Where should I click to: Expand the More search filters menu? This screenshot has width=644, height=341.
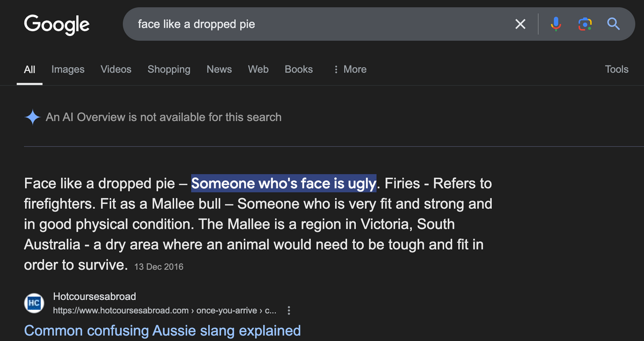[349, 69]
